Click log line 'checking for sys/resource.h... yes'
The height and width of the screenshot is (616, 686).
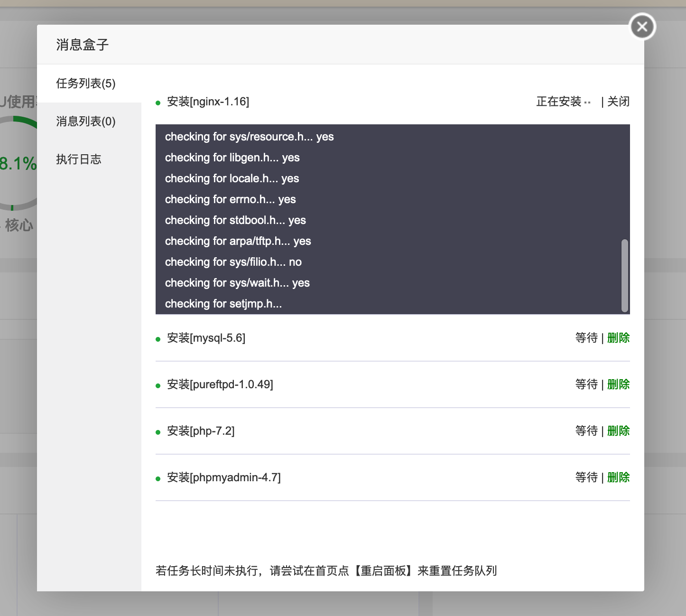click(x=250, y=137)
